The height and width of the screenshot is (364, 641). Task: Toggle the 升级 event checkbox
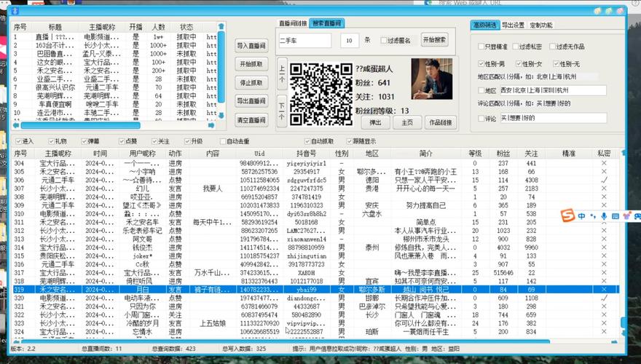tap(186, 141)
